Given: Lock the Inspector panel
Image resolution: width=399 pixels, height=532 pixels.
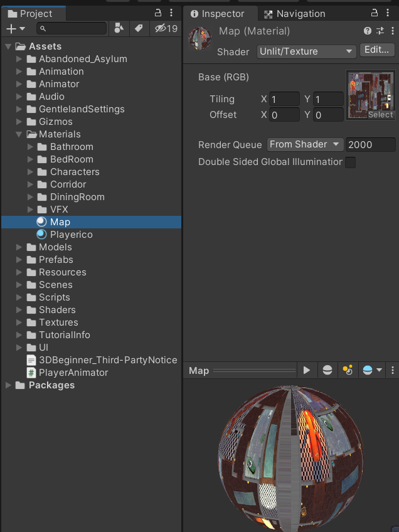Looking at the screenshot, I should click(375, 13).
